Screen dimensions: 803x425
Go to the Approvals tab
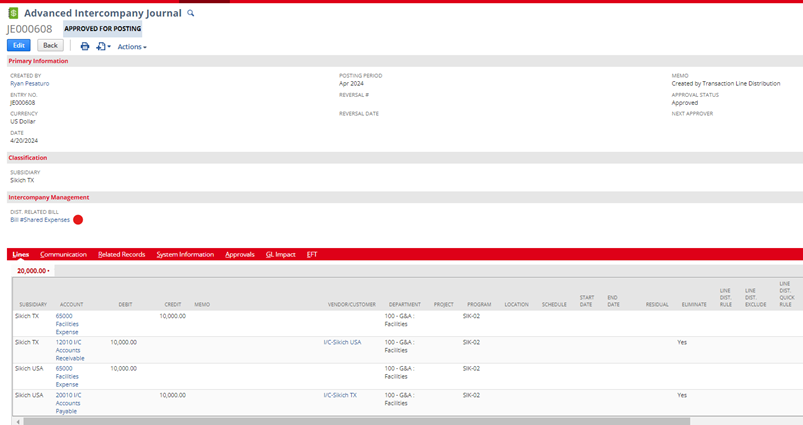click(240, 254)
